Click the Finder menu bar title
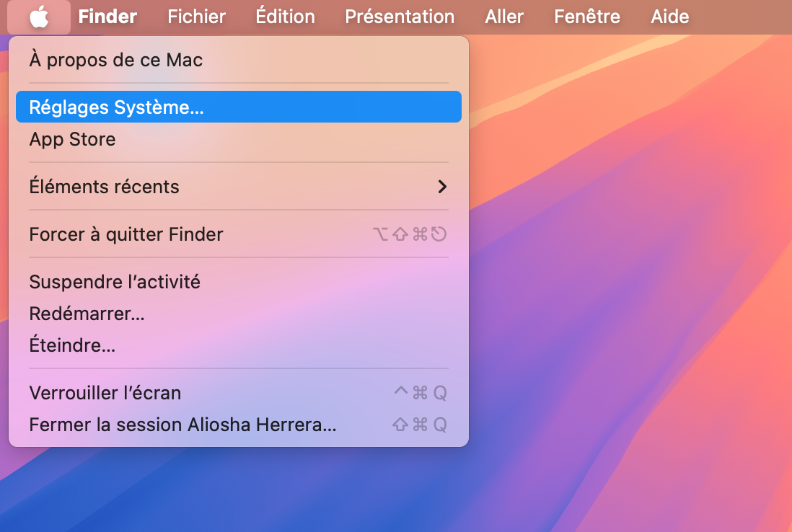 (107, 16)
